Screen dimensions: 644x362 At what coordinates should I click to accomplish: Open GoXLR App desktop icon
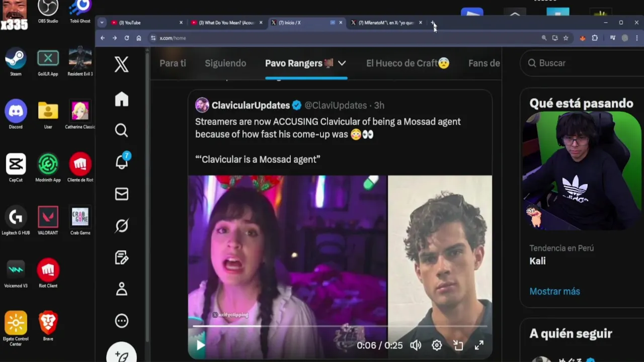click(x=48, y=62)
